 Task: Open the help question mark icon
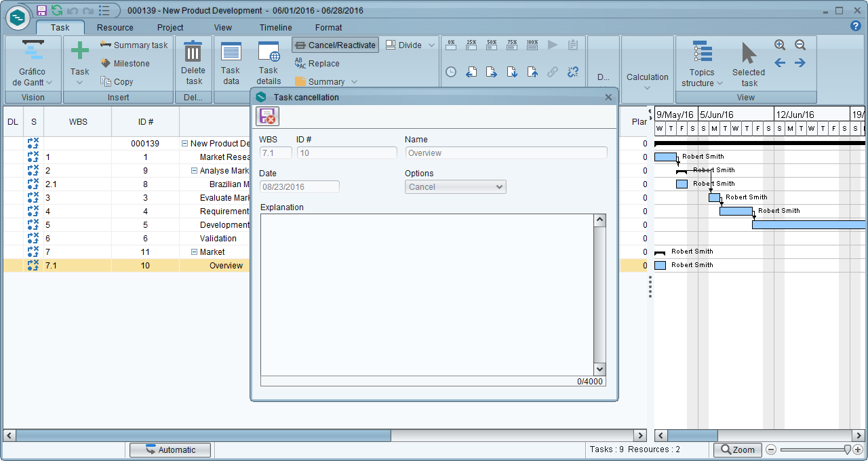tap(856, 26)
